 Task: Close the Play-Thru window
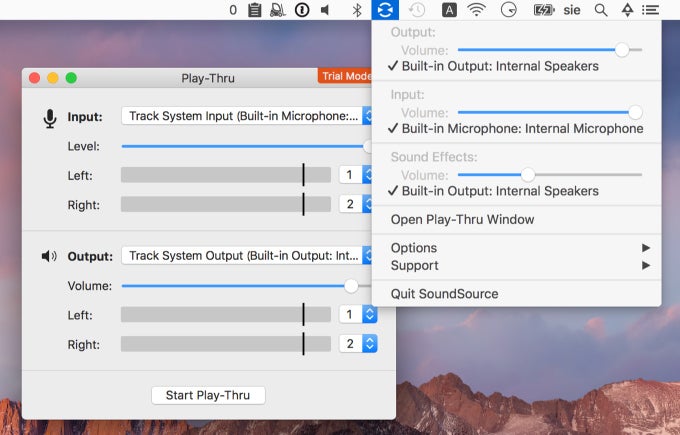pos(35,78)
